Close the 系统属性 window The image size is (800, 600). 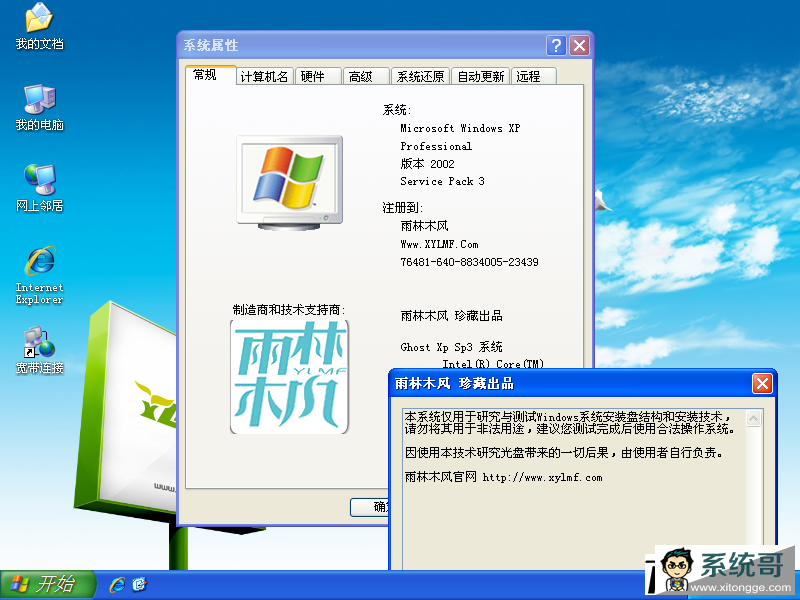580,45
